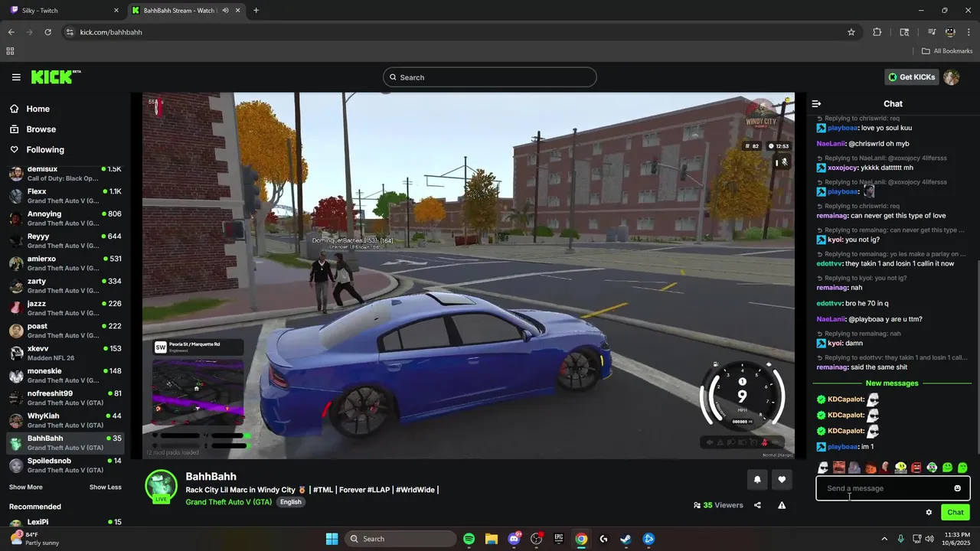The width and height of the screenshot is (980, 551).
Task: Click Show Less in sidebar
Action: click(105, 487)
